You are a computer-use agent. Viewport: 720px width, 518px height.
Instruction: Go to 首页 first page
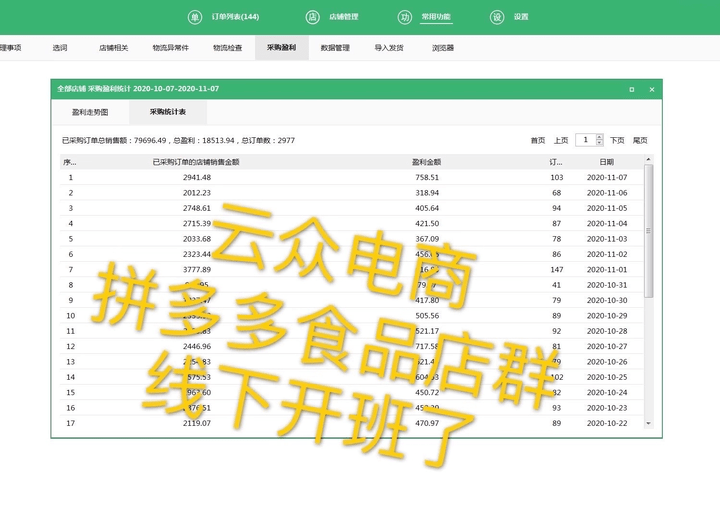(538, 140)
